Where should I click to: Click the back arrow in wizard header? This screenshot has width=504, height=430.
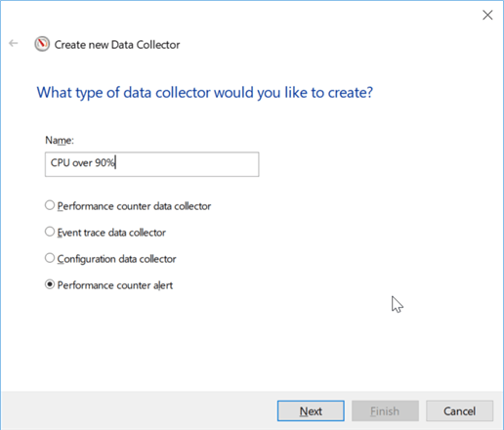coord(14,43)
